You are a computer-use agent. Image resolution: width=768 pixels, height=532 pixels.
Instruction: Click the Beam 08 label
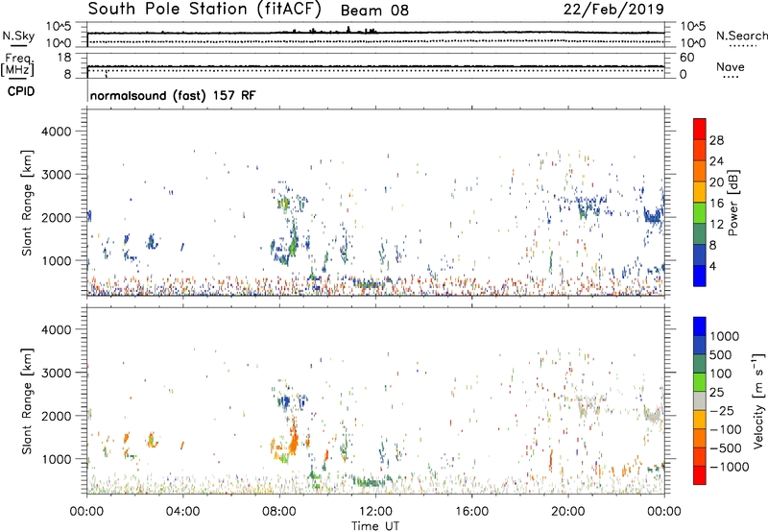(x=374, y=11)
